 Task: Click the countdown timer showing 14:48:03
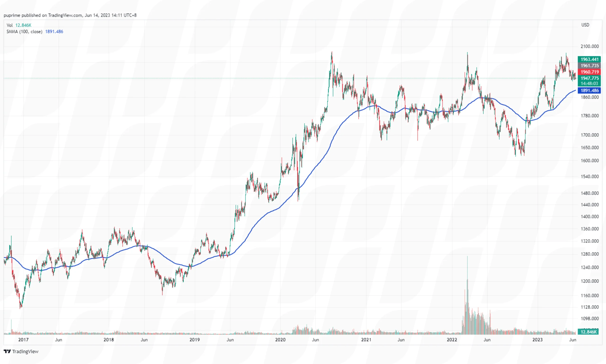click(589, 83)
